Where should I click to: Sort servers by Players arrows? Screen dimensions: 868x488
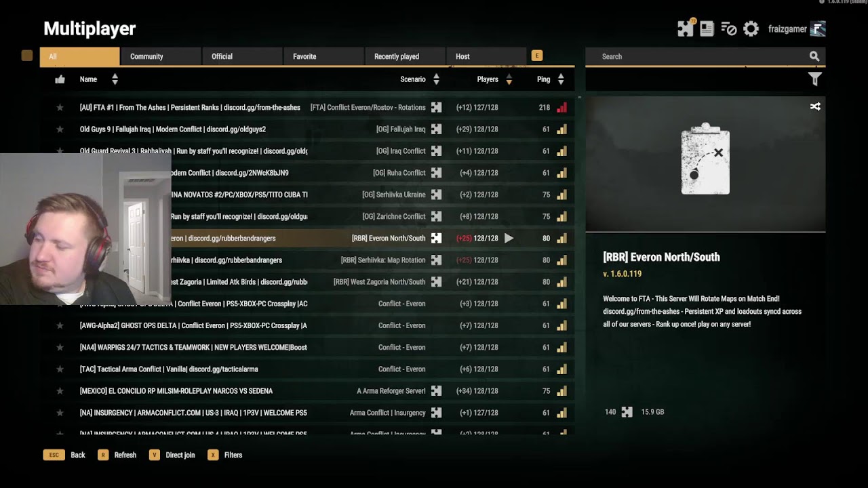(509, 79)
